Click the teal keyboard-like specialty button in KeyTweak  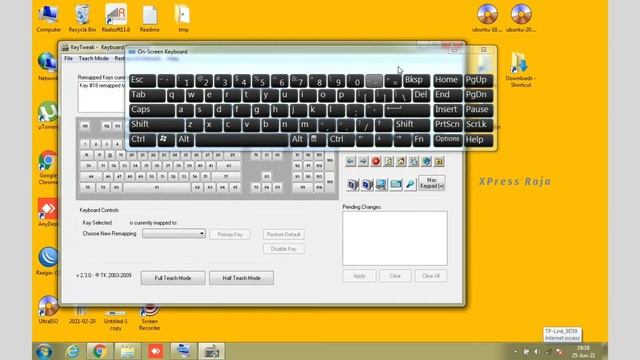coord(396,184)
